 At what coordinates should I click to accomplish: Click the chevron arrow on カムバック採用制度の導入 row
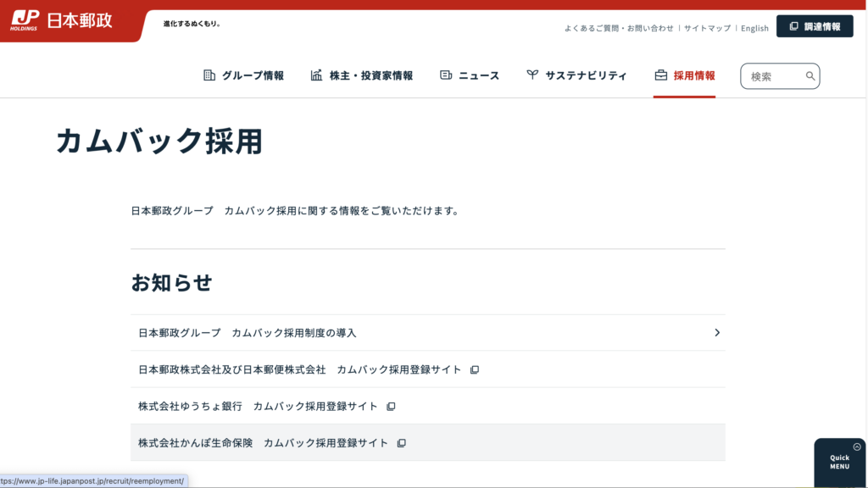click(717, 332)
